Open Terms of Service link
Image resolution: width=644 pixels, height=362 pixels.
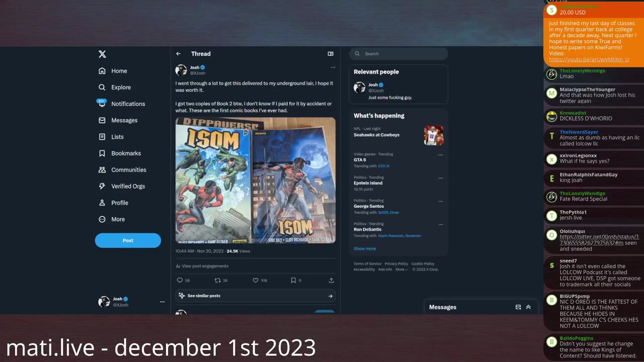[367, 263]
